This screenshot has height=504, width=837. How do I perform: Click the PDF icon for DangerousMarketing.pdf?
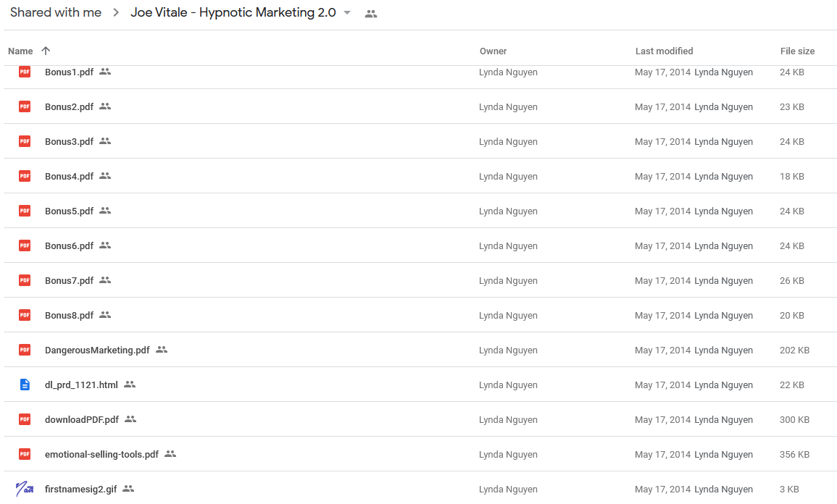[x=25, y=350]
